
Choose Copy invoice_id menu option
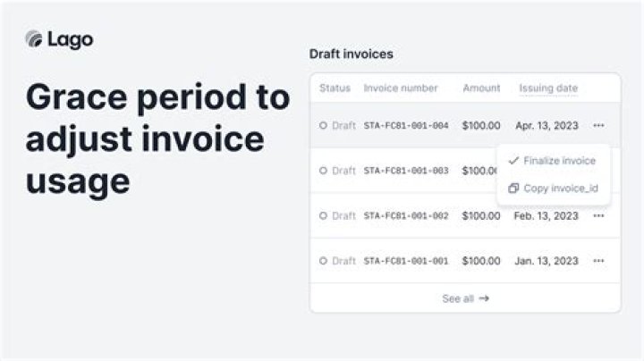(561, 189)
